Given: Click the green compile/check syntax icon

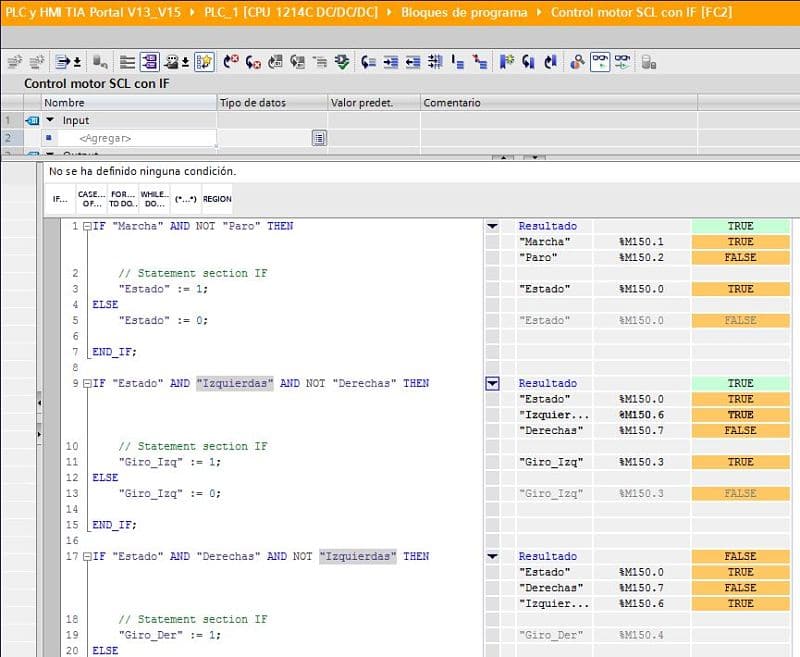Looking at the screenshot, I should 343,62.
